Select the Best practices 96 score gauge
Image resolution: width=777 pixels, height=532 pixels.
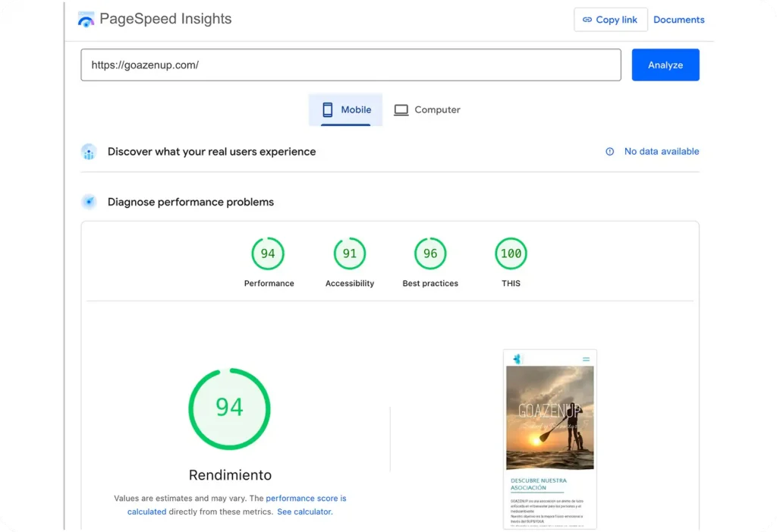pos(430,254)
